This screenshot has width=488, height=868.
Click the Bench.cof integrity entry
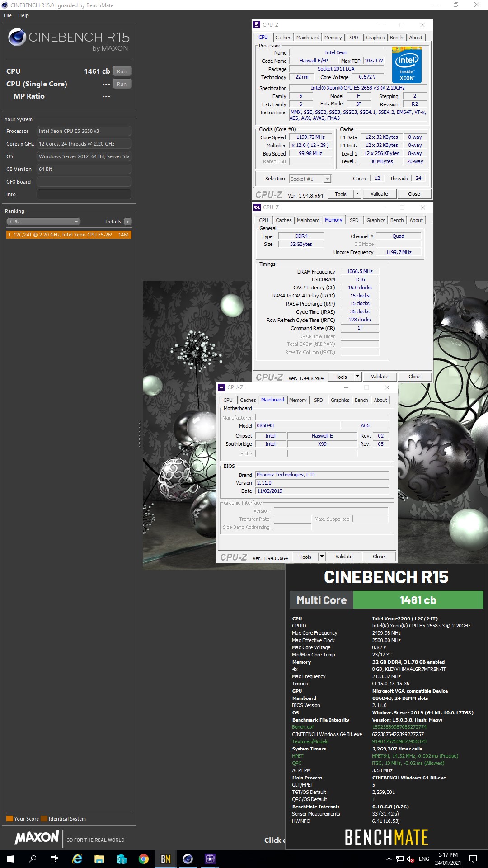303,727
